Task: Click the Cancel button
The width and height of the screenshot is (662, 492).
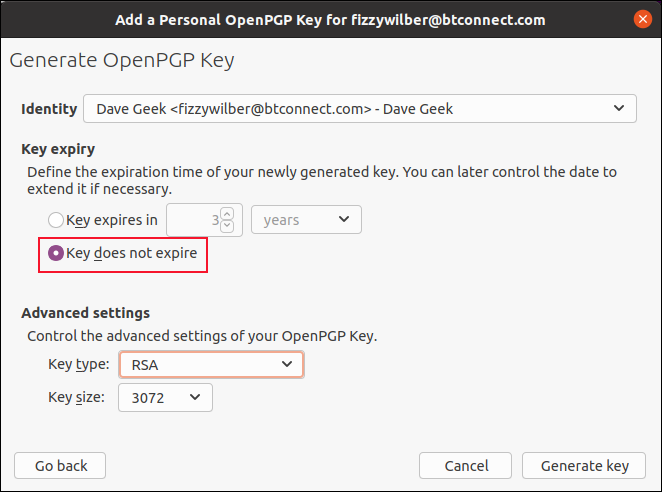Action: pyautogui.click(x=466, y=466)
